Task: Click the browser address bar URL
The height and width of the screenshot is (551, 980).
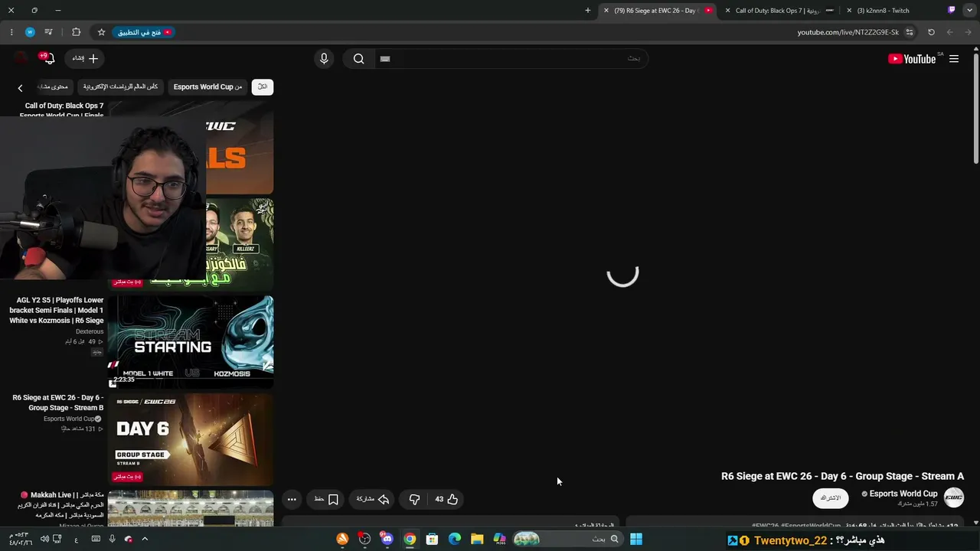Action: (x=848, y=32)
